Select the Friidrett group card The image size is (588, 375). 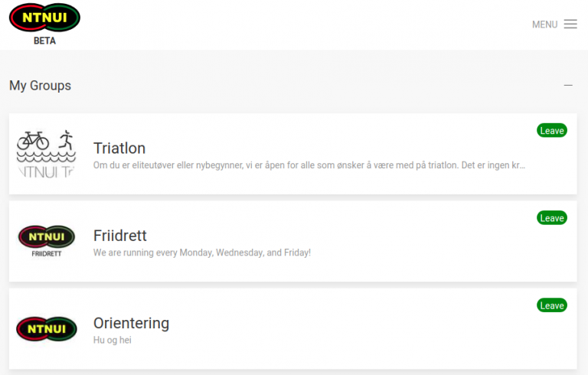click(293, 241)
